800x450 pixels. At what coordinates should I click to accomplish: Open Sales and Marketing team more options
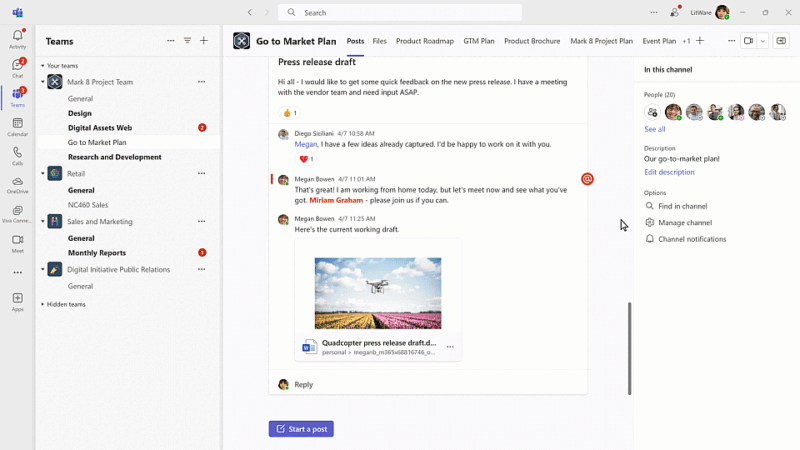click(x=202, y=221)
